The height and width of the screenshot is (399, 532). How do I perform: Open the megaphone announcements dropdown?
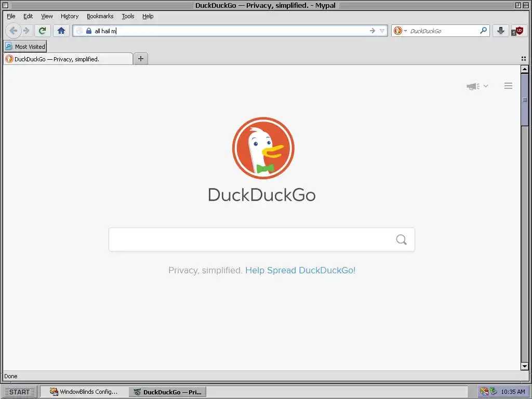point(477,86)
